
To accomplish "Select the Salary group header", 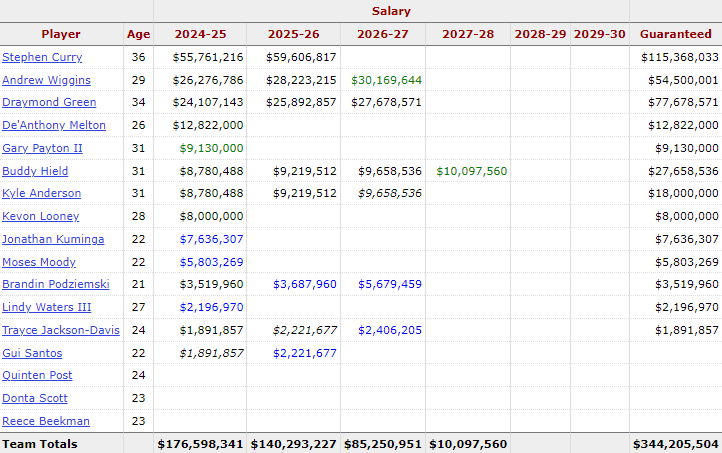I will pyautogui.click(x=391, y=11).
